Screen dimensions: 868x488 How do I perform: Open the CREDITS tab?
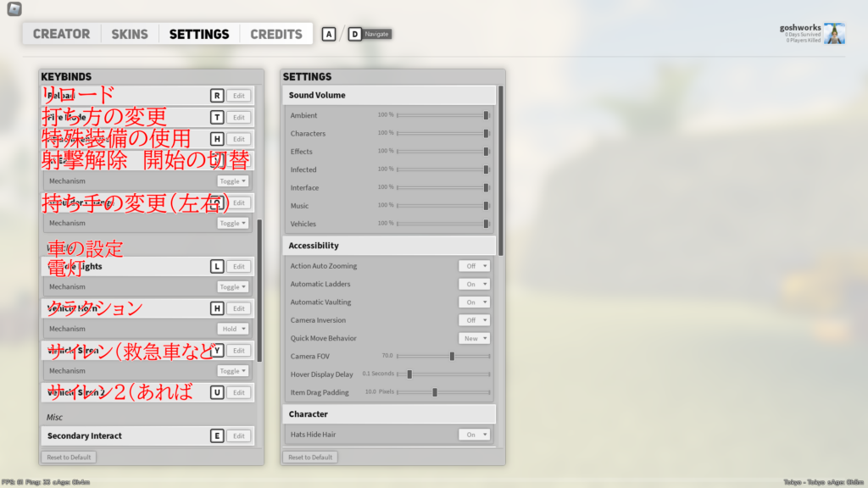coord(276,34)
